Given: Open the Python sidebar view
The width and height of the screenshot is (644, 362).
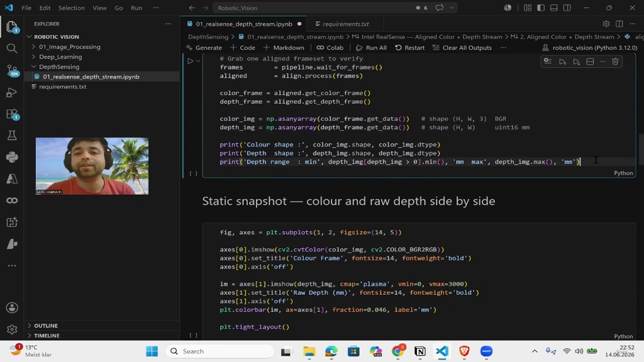Looking at the screenshot, I should coord(12,157).
